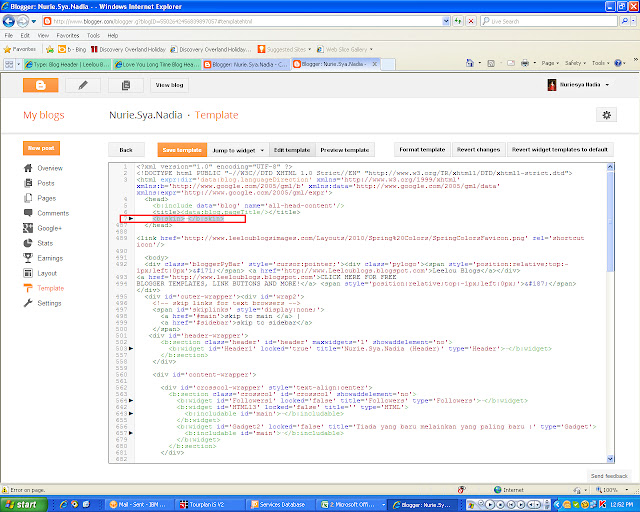Switch to Love You Long Time Blog tab
Image resolution: width=640 pixels, height=512 pixels.
pyautogui.click(x=157, y=65)
